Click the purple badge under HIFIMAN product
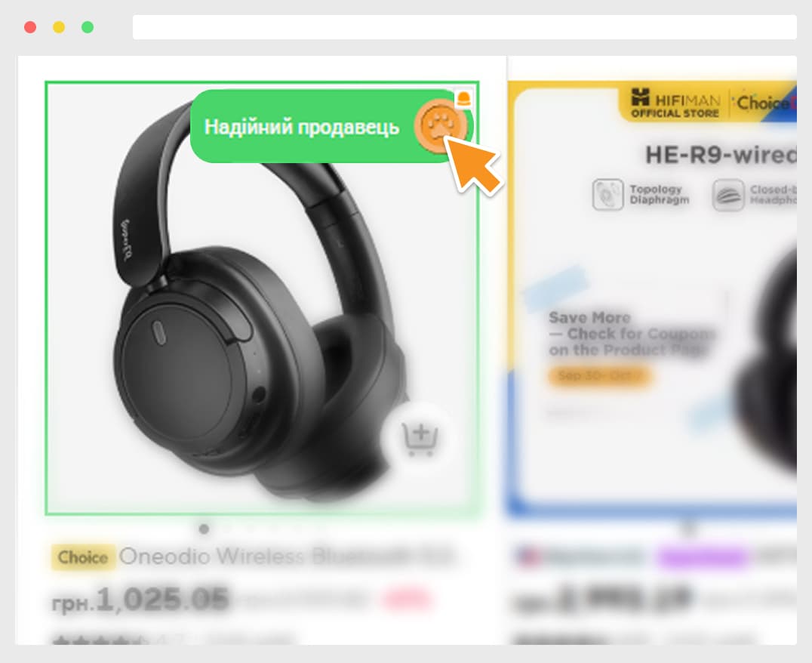 tap(703, 558)
